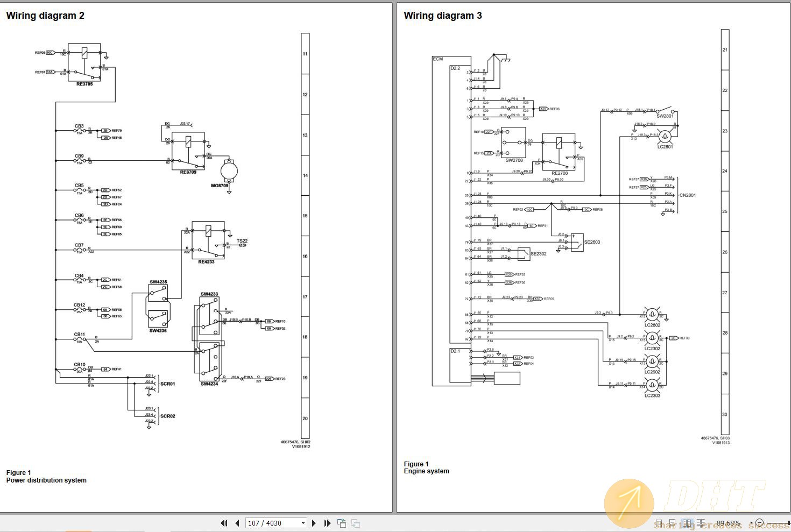Click the RE8709 relay label

[x=188, y=172]
